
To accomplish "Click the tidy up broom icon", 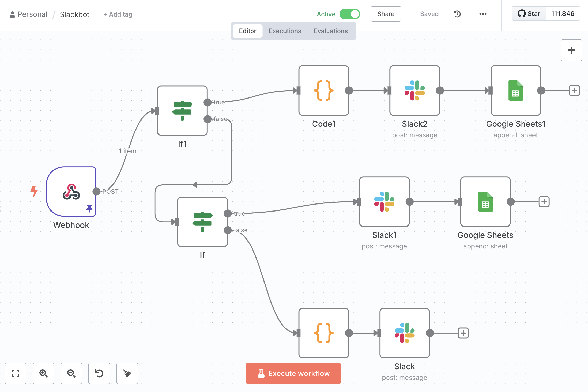I will click(x=127, y=373).
